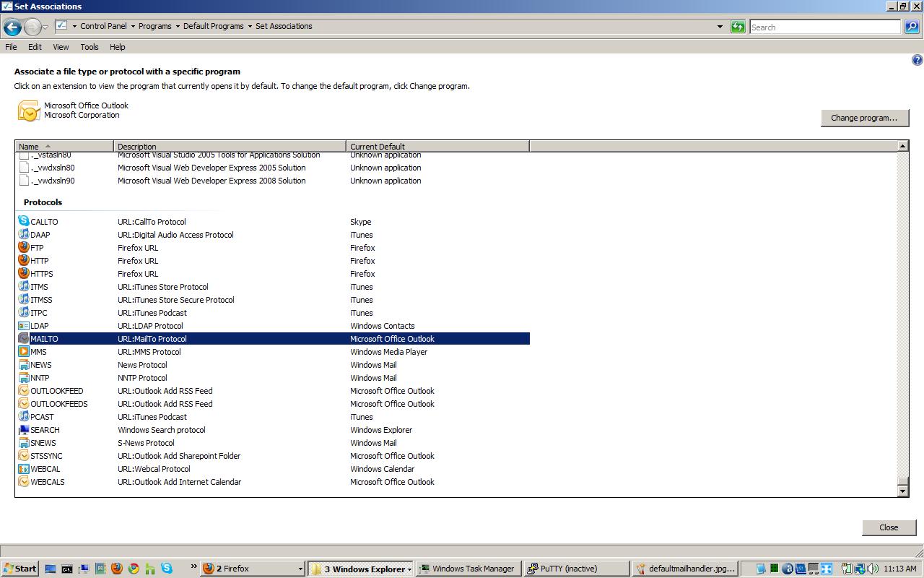Click the mail icon next to NNTP
Screen dimensions: 924x578
24,377
